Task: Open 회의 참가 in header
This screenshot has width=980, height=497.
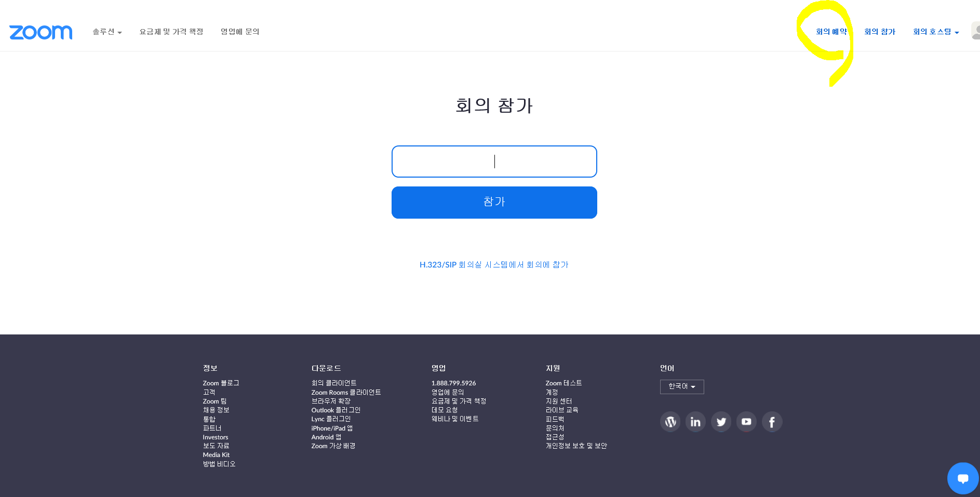Action: [880, 32]
